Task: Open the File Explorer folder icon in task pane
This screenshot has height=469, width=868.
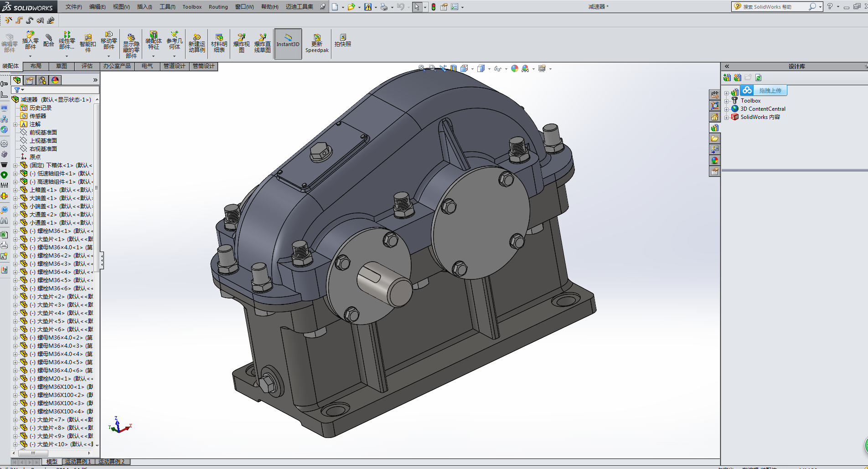Action: coord(714,139)
